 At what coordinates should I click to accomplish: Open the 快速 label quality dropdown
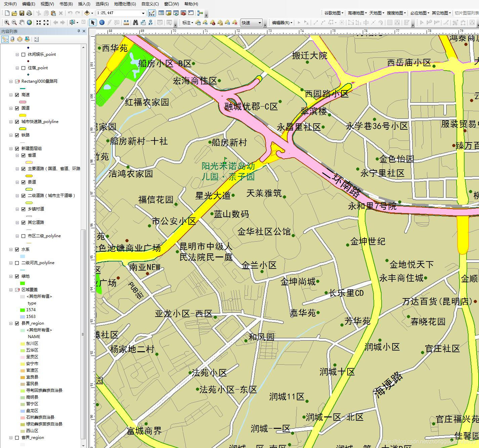pos(260,23)
